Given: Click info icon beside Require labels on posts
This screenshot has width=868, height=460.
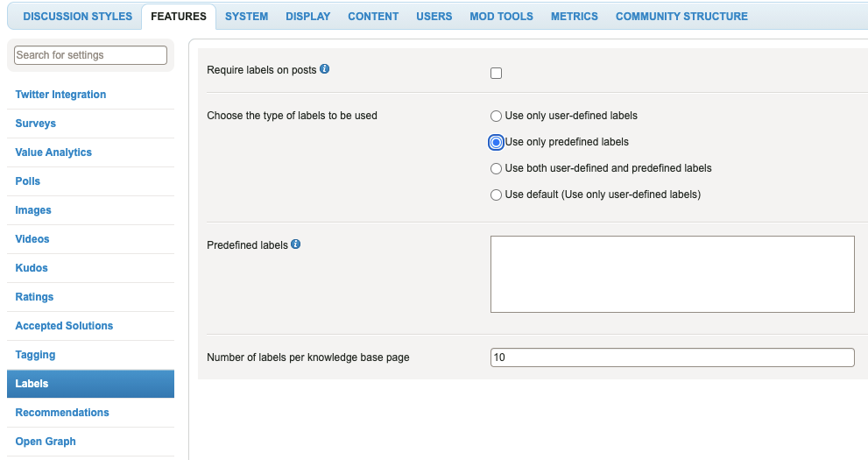Looking at the screenshot, I should 324,68.
